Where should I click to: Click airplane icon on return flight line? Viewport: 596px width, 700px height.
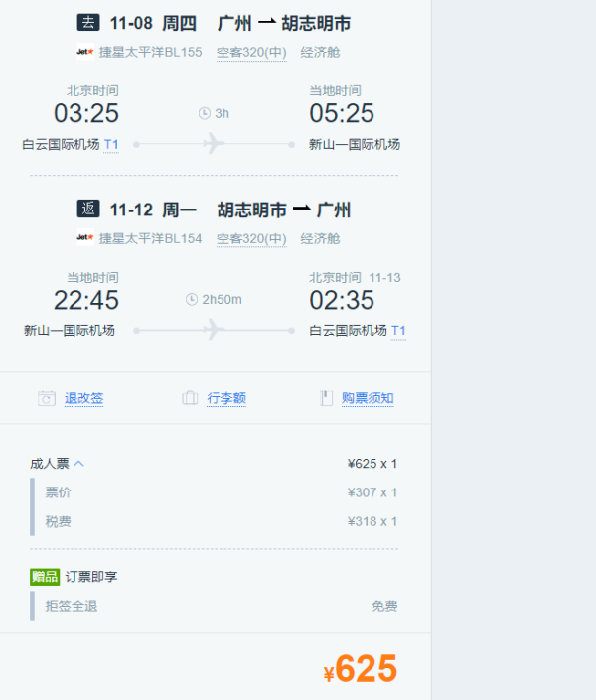(214, 330)
